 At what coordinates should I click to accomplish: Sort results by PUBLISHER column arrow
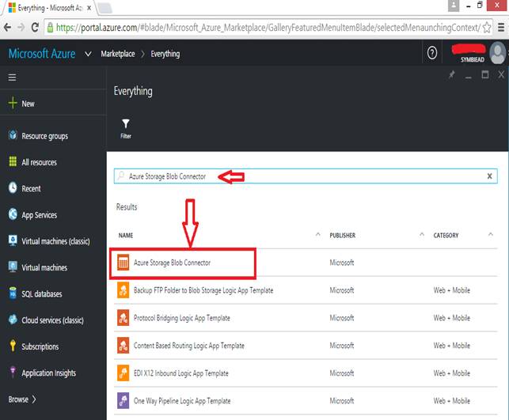pos(422,234)
